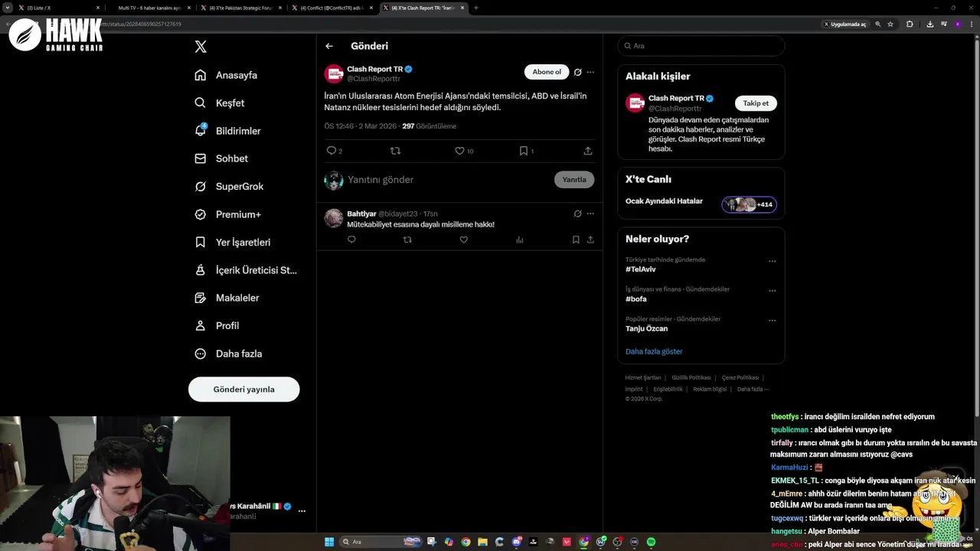The image size is (980, 551).
Task: Reply to Bahtiyar's comment
Action: tap(351, 240)
